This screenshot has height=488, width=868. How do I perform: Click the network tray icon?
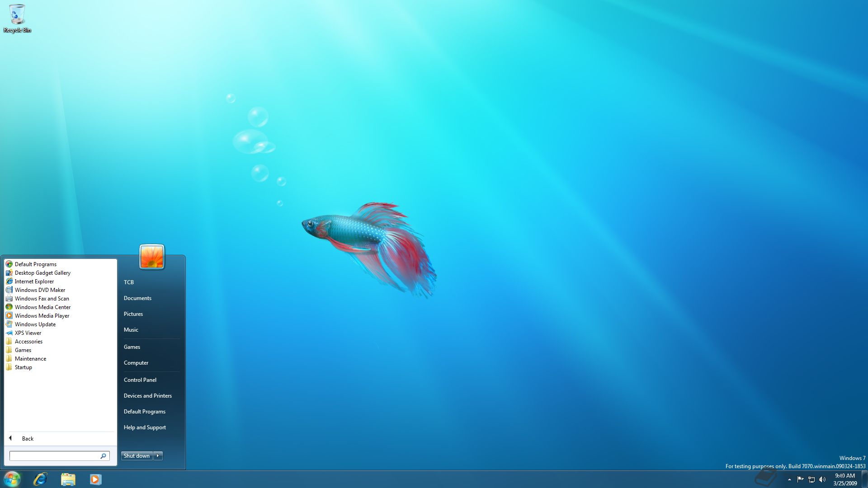click(x=811, y=479)
